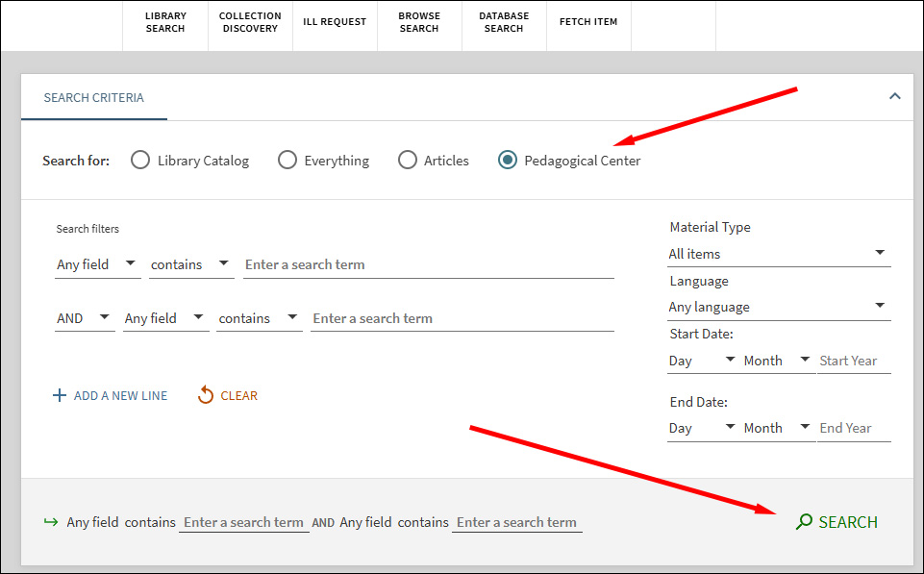Open Language Any language dropdown
This screenshot has width=924, height=574.
pos(779,307)
